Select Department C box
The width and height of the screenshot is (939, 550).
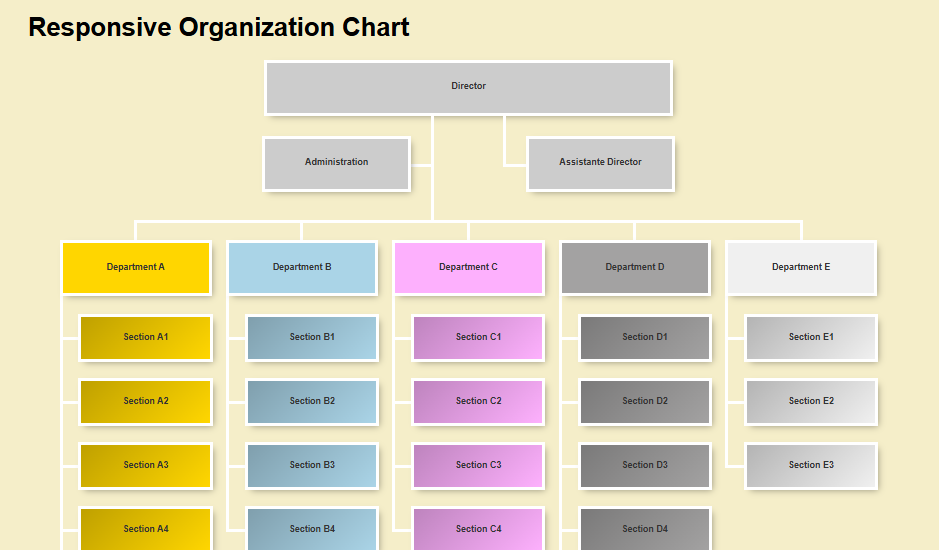coord(468,268)
